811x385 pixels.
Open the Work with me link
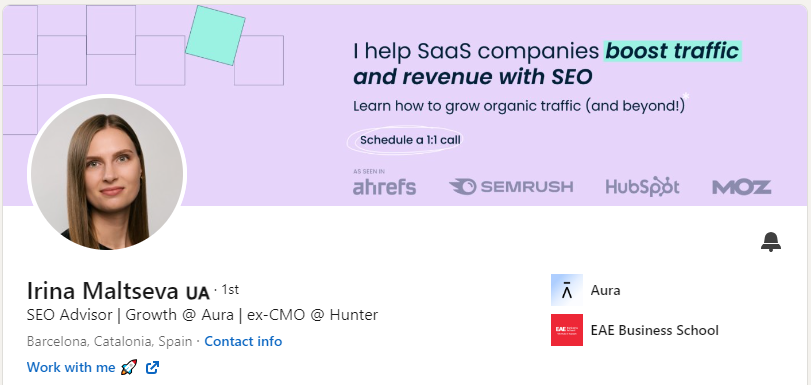(71, 367)
